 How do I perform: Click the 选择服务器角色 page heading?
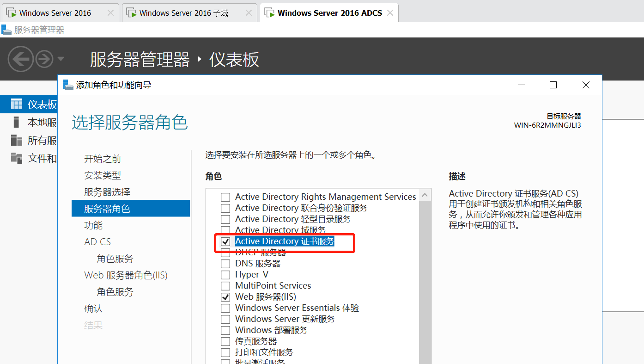(x=130, y=123)
